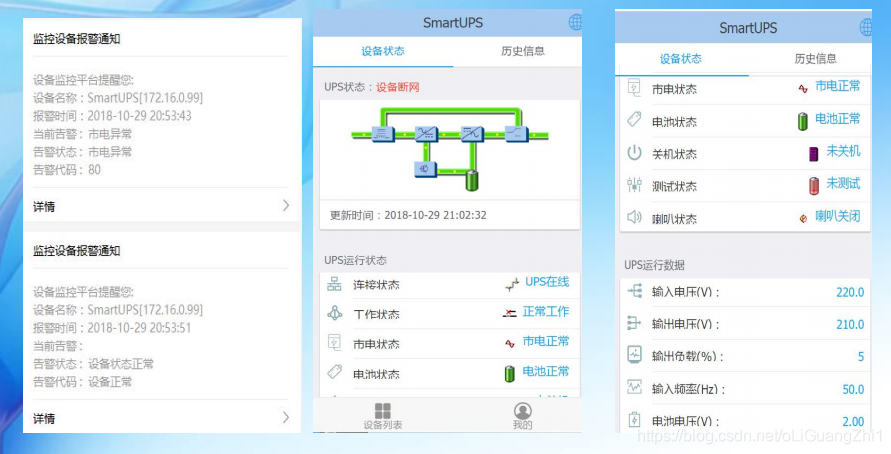Click the 工作状态 fan icon in middle screen
Screen dimensions: 891x454
[334, 313]
